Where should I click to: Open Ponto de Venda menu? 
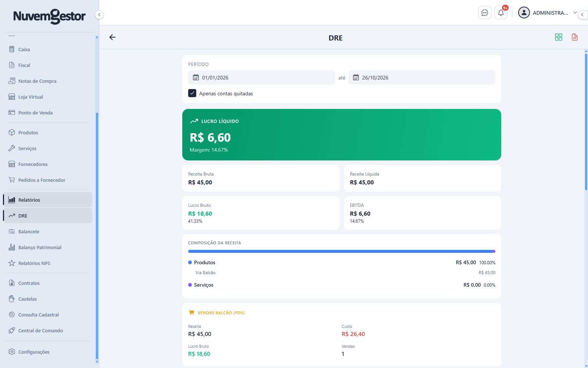47,113
